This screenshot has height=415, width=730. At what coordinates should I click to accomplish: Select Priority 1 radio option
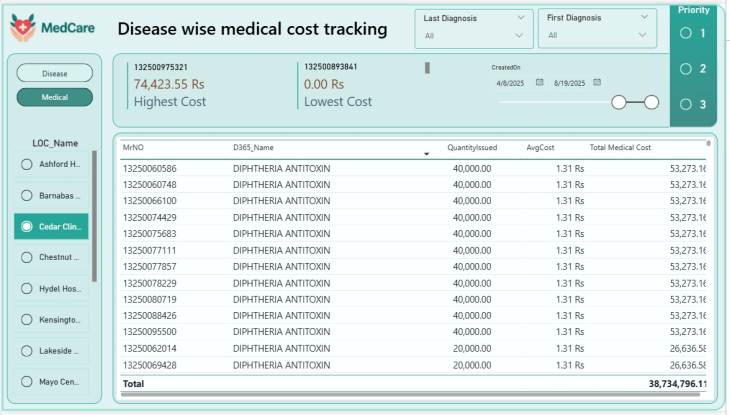(x=685, y=33)
